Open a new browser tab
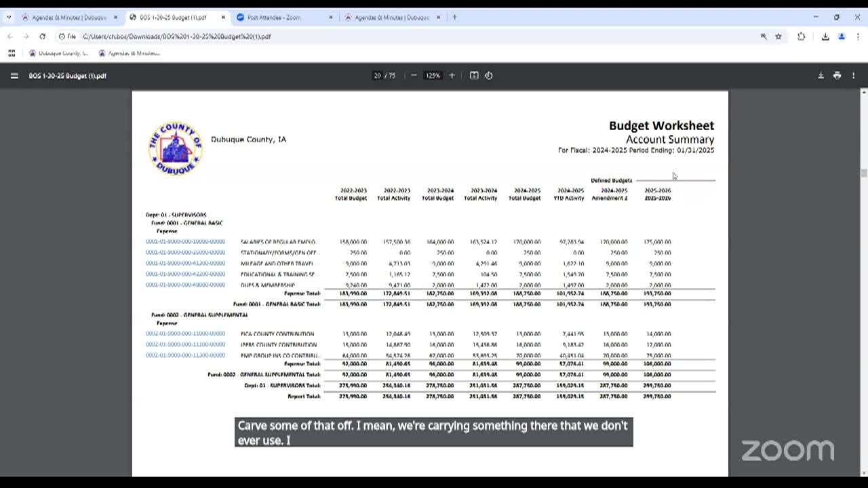Viewport: 868px width, 488px height. click(x=454, y=18)
